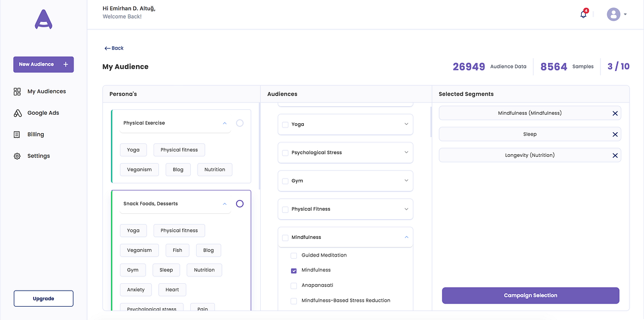Click the Audiences panel scrollbar
The height and width of the screenshot is (320, 644).
click(x=431, y=122)
